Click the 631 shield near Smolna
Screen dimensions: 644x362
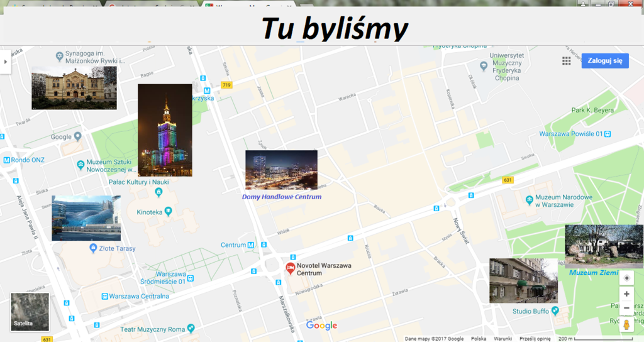coord(508,180)
